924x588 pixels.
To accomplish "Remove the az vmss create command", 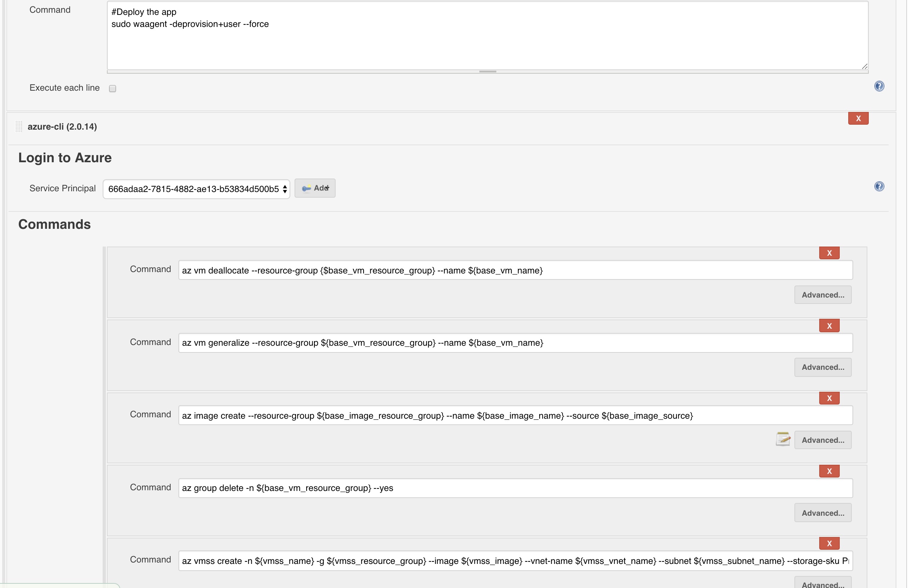I will click(x=829, y=543).
